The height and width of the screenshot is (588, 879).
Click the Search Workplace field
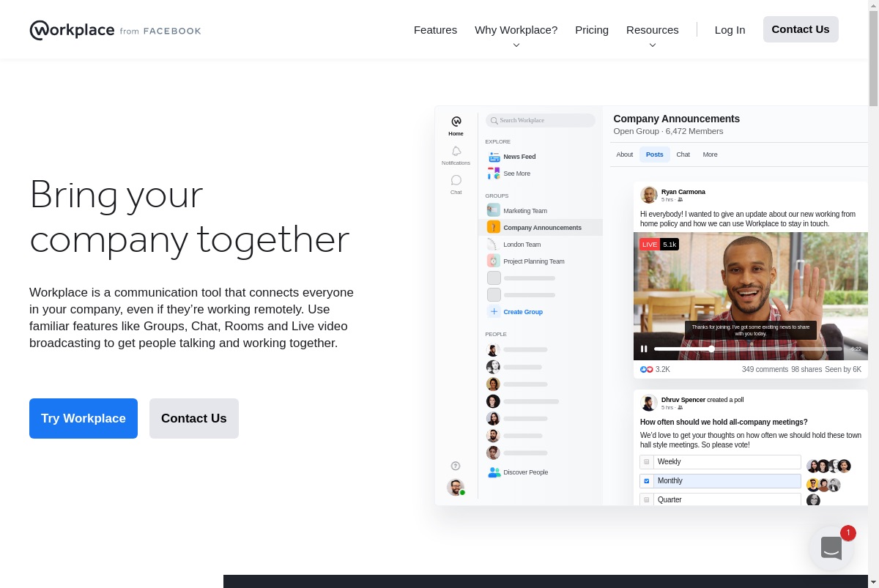coord(541,120)
